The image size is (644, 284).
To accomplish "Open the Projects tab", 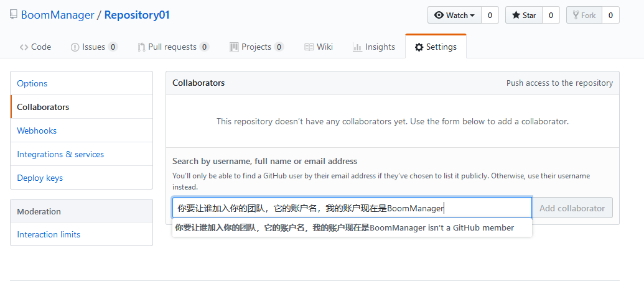I will (x=257, y=47).
